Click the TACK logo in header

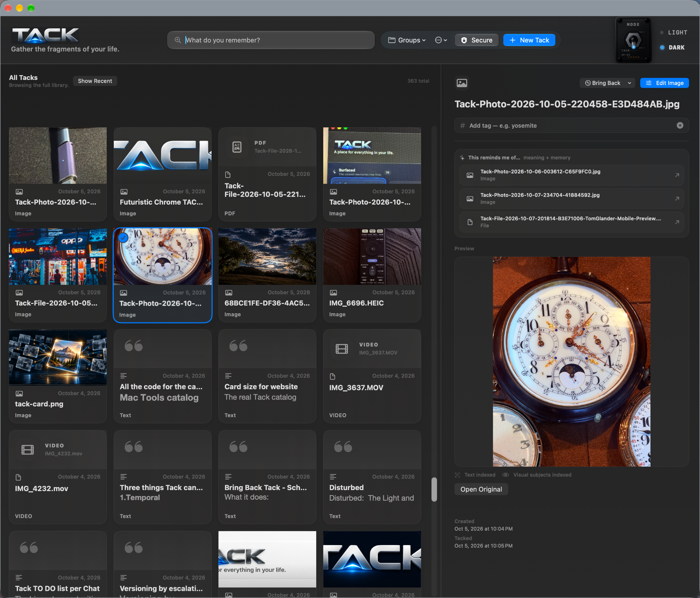point(45,35)
